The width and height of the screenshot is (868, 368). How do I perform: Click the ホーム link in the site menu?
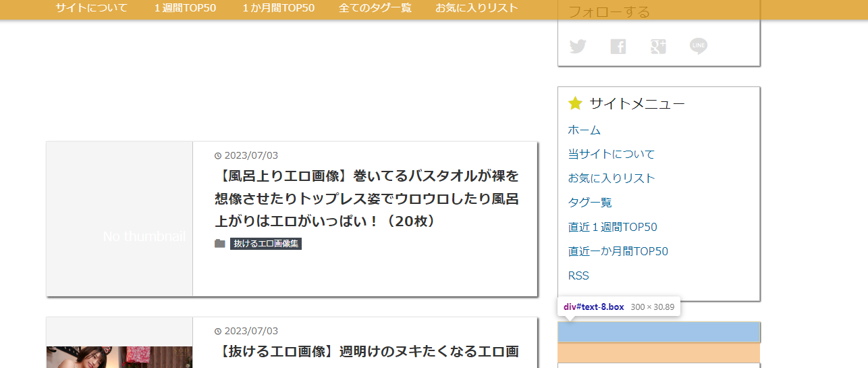click(584, 130)
